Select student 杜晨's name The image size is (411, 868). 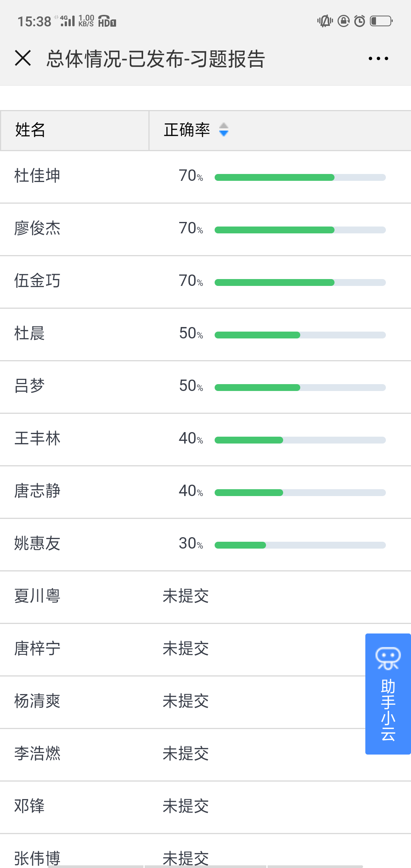tap(30, 333)
